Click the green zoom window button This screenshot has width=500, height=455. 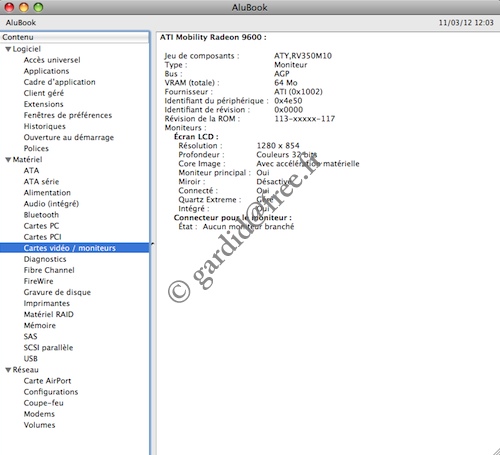point(39,7)
